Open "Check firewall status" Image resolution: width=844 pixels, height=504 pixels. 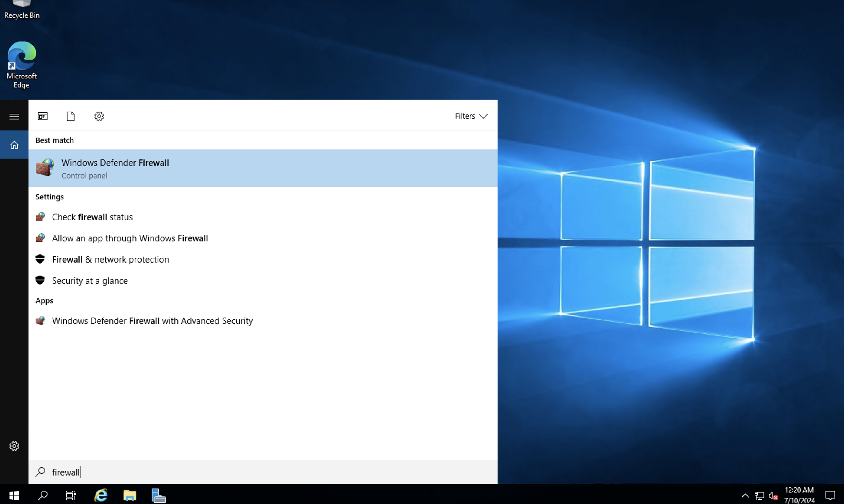pos(92,217)
